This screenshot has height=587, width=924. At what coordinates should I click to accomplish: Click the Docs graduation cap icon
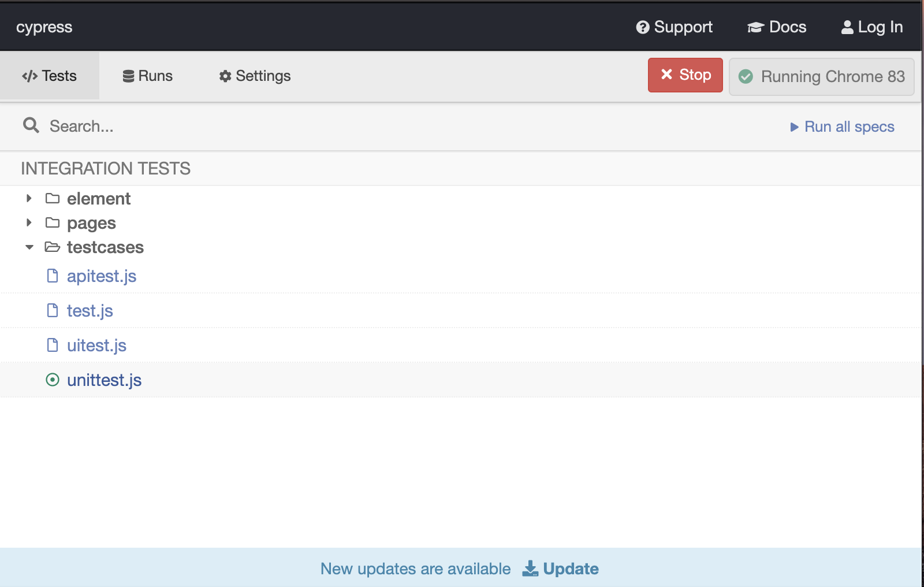coord(755,27)
